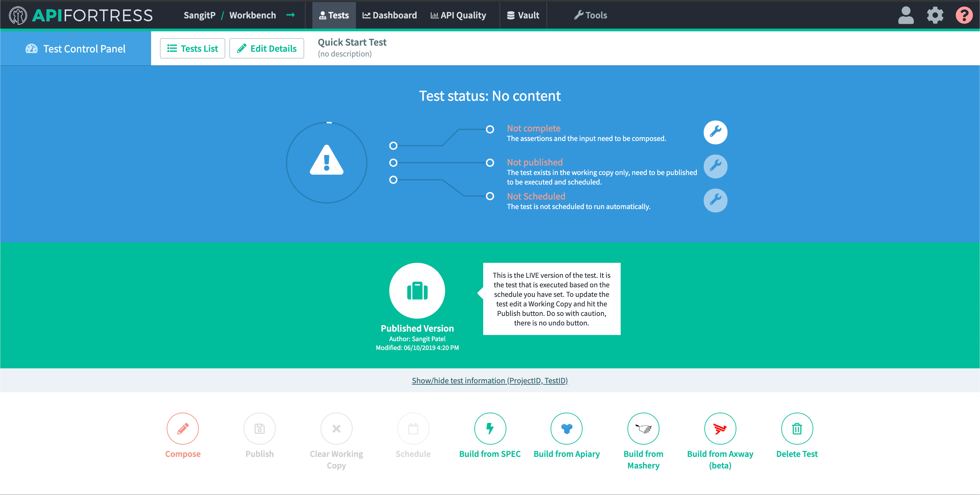Switch to the Dashboard tab

(x=390, y=15)
